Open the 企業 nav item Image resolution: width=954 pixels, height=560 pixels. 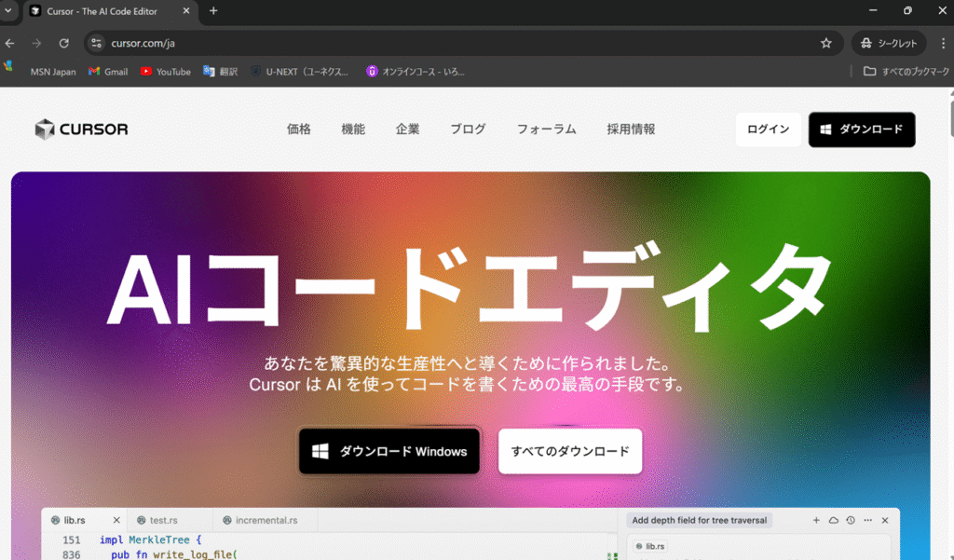point(408,129)
